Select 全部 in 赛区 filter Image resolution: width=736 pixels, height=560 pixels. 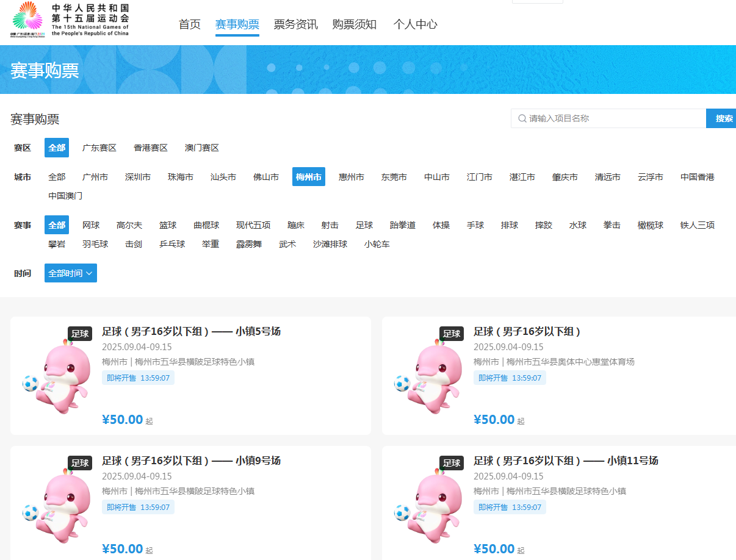[x=57, y=148]
